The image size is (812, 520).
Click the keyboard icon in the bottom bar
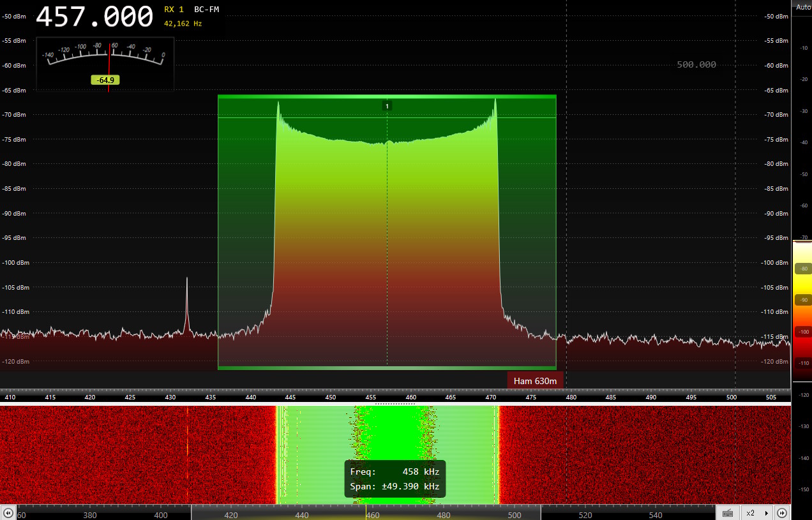tap(728, 513)
